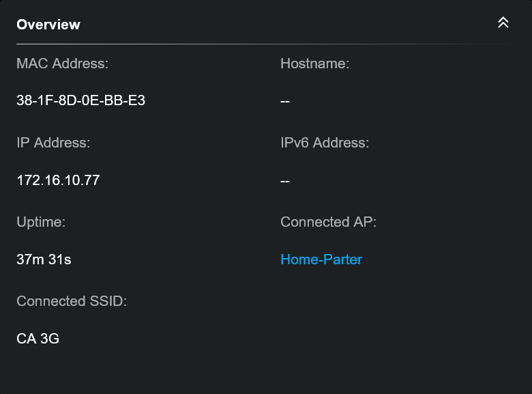
Task: Open the Home-Parter connected AP link
Action: pos(321,259)
